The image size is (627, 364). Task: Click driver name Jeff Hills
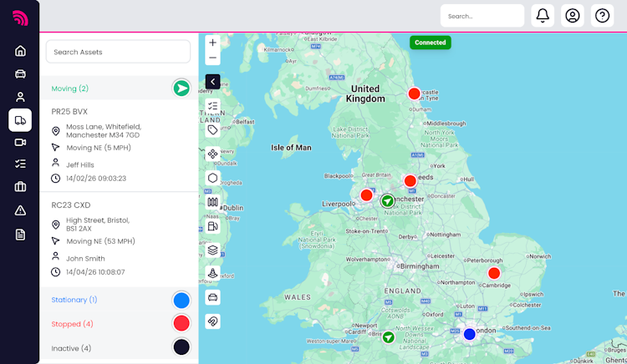pyautogui.click(x=80, y=164)
